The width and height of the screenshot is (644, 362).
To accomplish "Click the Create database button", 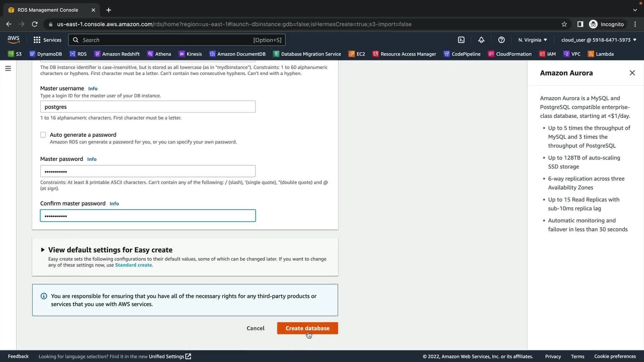I will (x=307, y=328).
